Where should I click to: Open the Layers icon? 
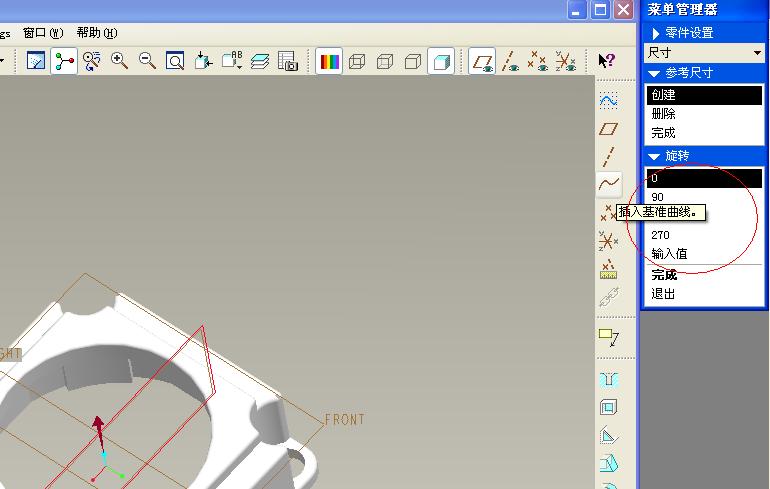click(x=260, y=61)
